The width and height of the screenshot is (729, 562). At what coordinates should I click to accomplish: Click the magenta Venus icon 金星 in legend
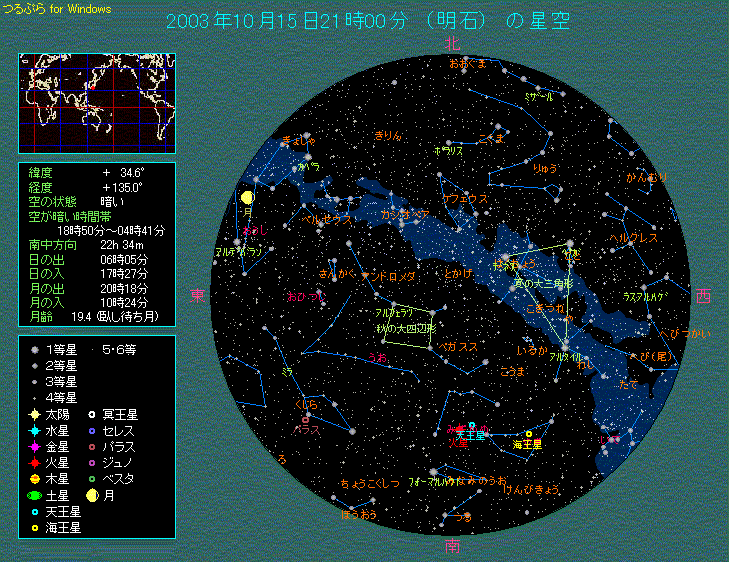click(34, 446)
